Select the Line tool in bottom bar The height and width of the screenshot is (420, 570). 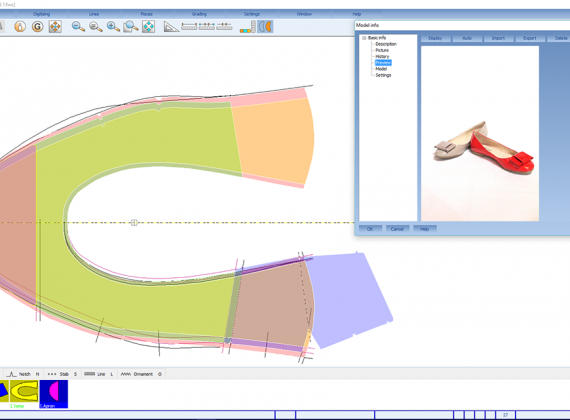99,374
